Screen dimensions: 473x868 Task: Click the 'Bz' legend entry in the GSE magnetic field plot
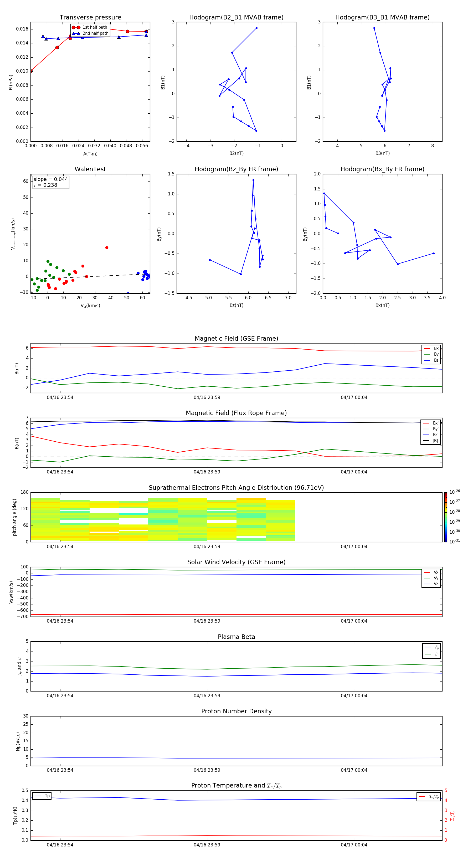click(431, 360)
